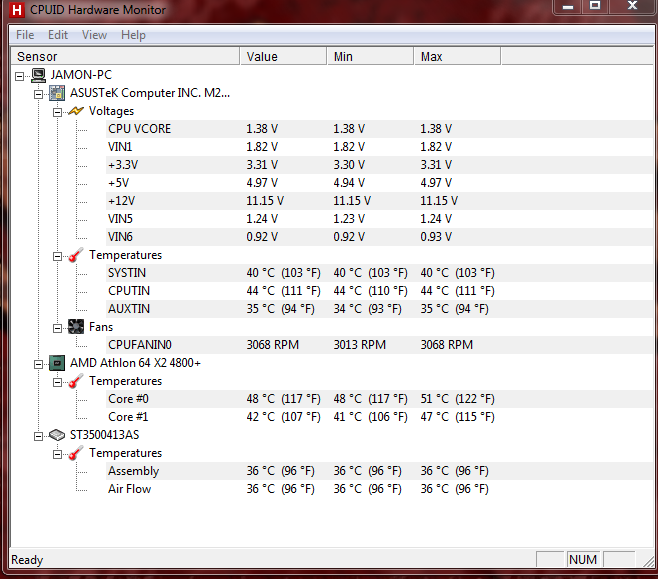
Task: Click the CPUID Hardware Monitor title bar logo
Action: click(17, 10)
